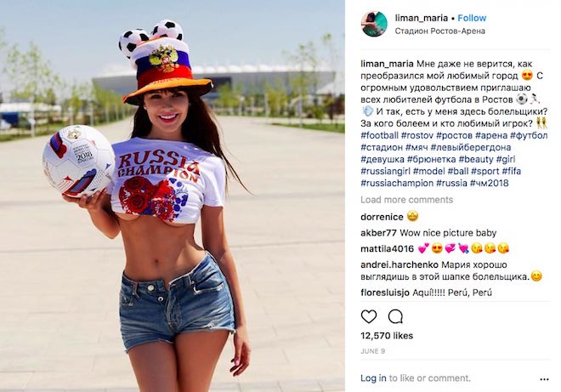Visit commenter akber77 profile

(378, 233)
